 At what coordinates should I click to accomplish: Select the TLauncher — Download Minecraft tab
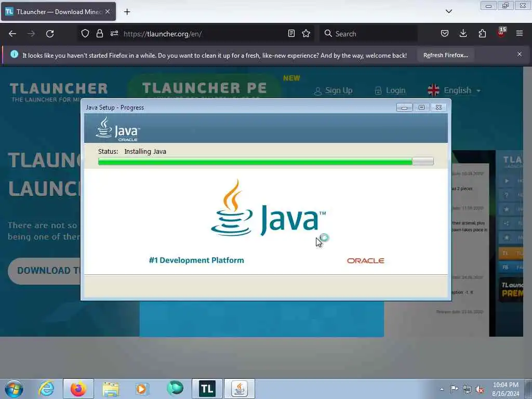coord(58,11)
